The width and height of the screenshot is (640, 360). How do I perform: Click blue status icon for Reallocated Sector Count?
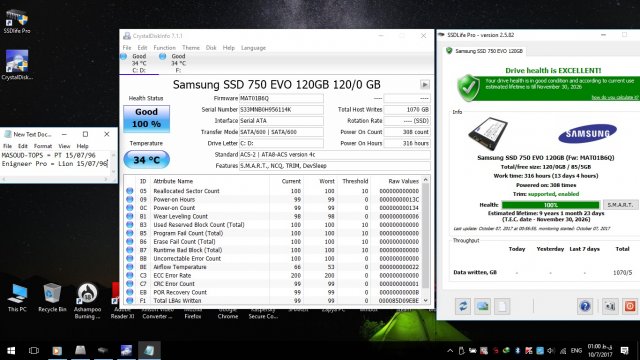point(130,191)
